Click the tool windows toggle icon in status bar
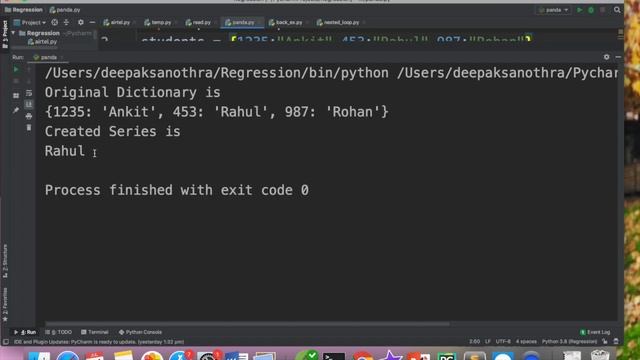 pos(6,342)
